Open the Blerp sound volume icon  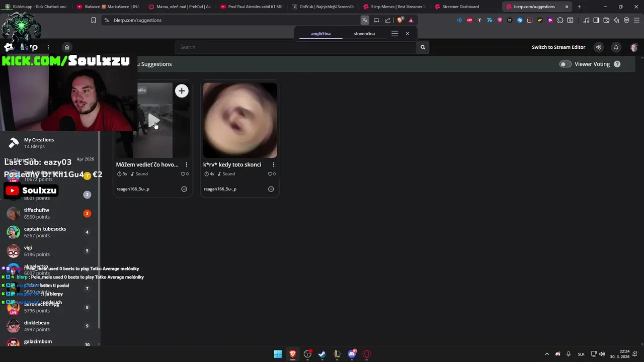[599, 47]
